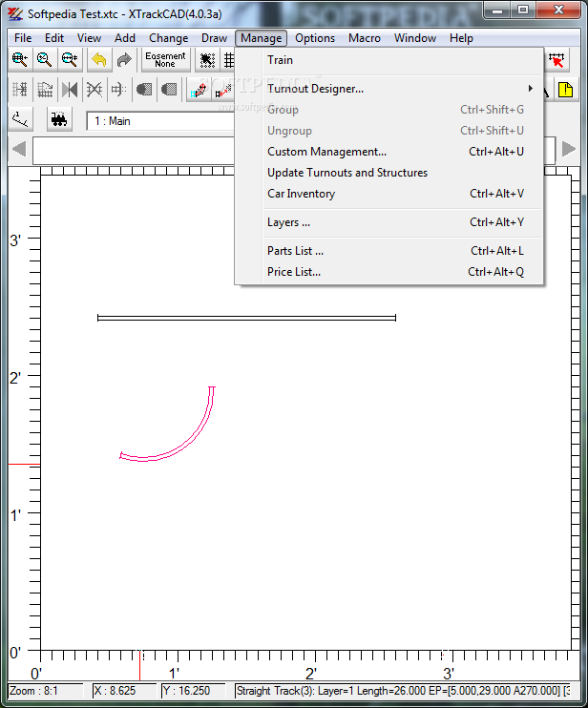The height and width of the screenshot is (708, 588).
Task: Open the Add menu
Action: click(x=125, y=38)
